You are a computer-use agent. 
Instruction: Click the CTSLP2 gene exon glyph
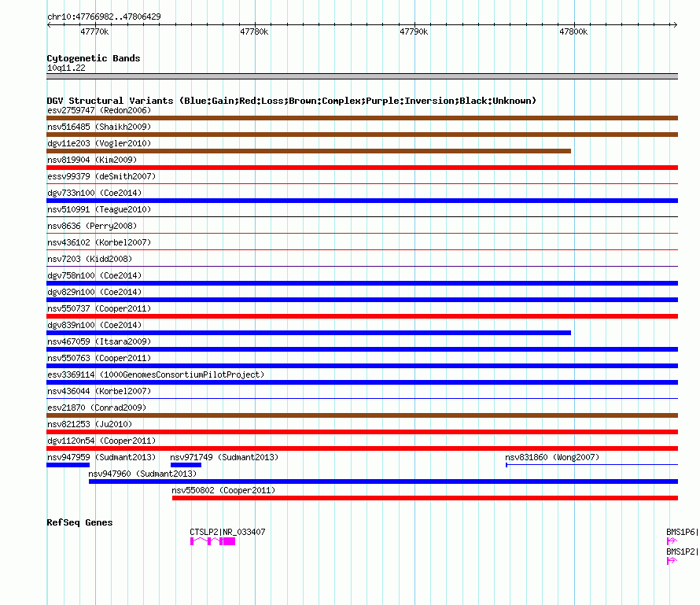[212, 541]
